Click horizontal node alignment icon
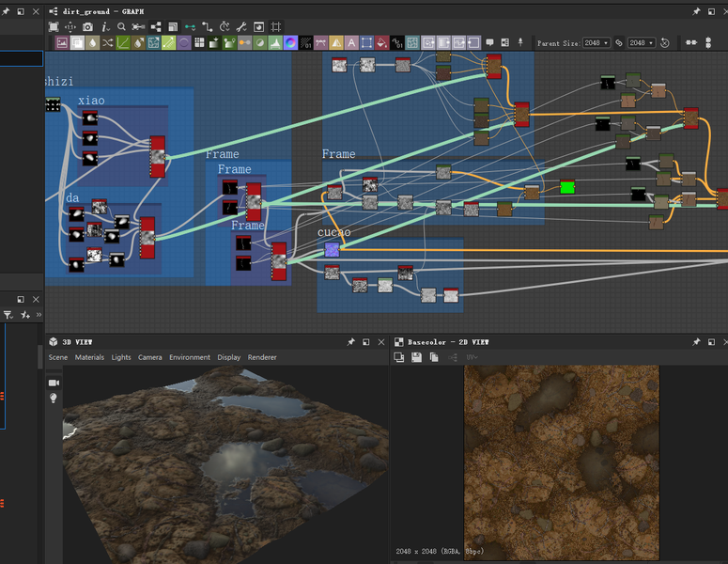 (691, 42)
